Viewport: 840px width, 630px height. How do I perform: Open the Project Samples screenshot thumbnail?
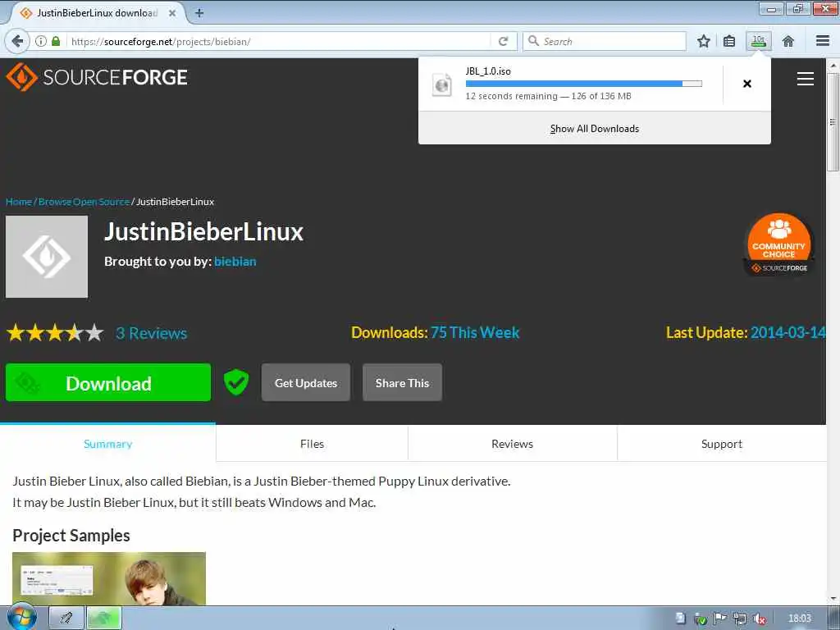(109, 578)
